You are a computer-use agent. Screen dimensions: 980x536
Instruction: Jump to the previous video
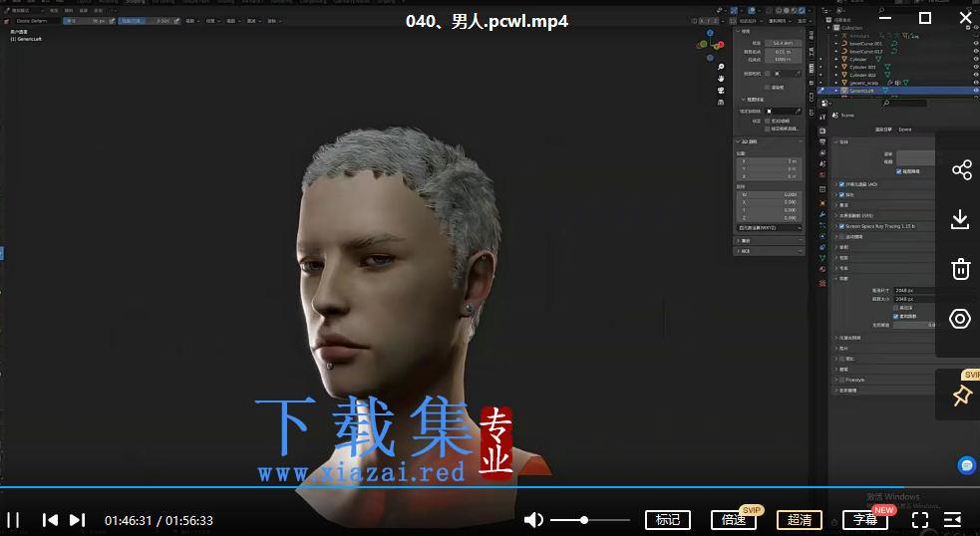click(50, 520)
